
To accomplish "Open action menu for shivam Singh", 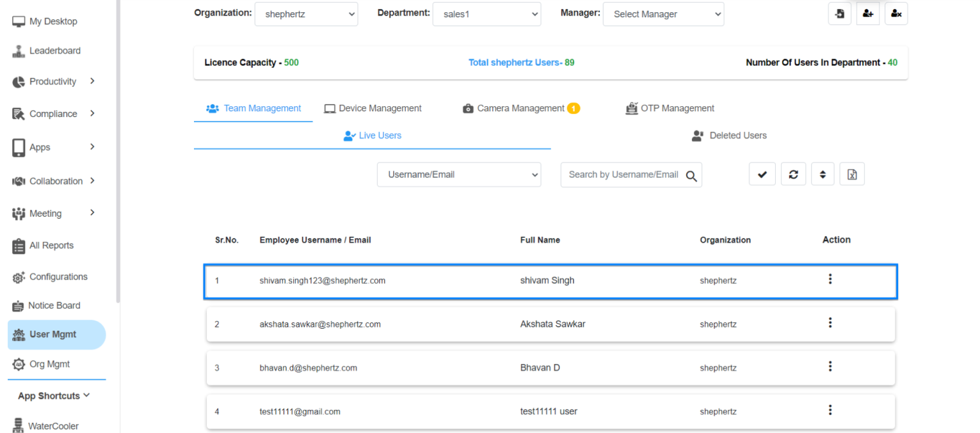I will click(x=830, y=279).
